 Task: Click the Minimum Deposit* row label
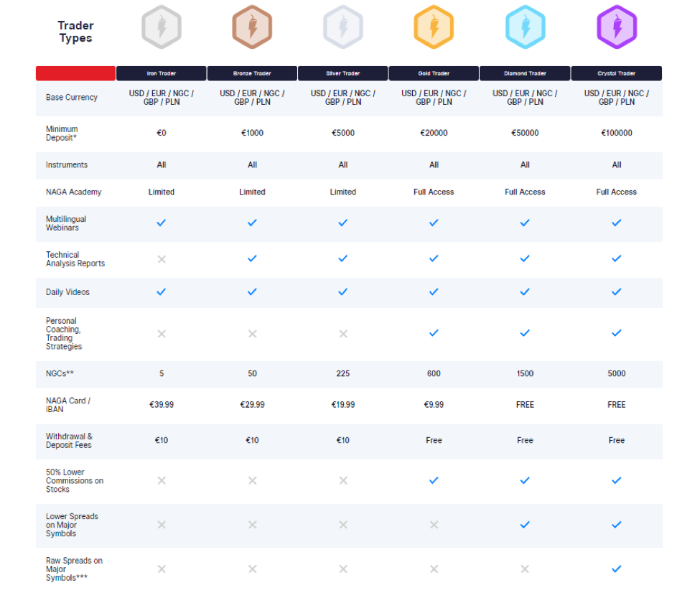pyautogui.click(x=62, y=133)
